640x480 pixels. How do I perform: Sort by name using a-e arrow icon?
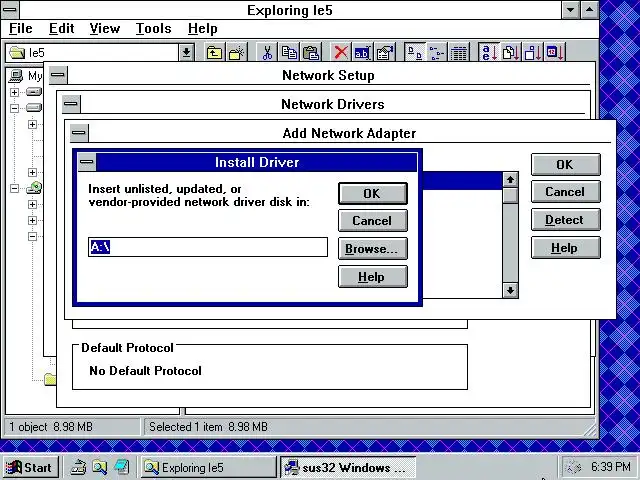489,53
